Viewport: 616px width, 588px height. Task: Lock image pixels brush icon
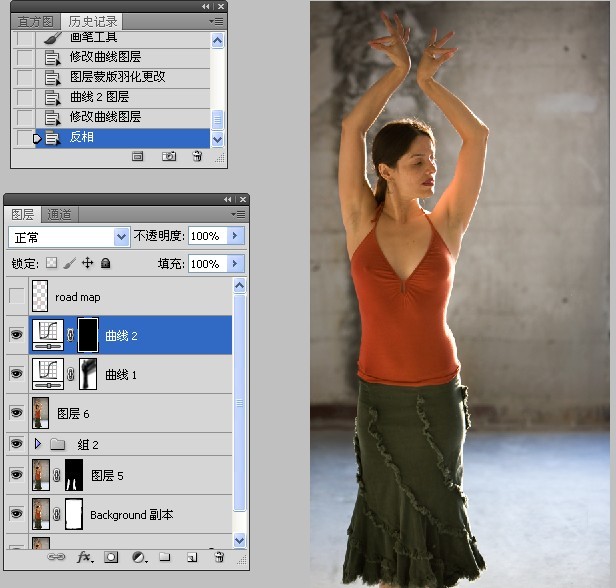(70, 263)
